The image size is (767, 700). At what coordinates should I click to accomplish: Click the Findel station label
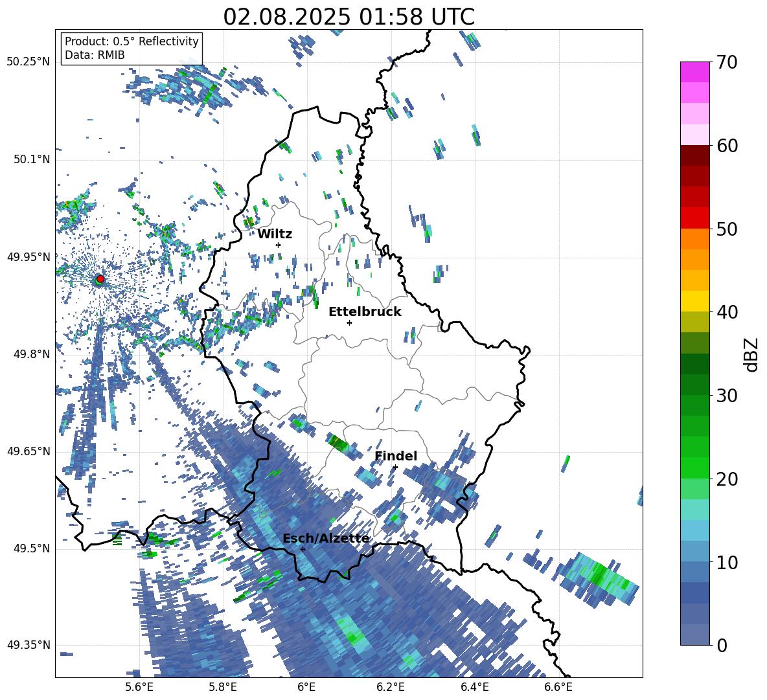pyautogui.click(x=396, y=456)
